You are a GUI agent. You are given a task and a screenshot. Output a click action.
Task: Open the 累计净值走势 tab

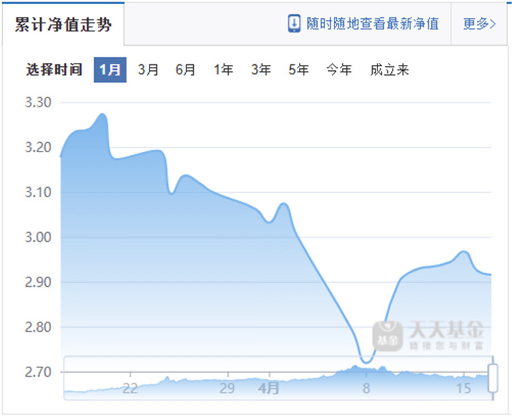click(x=63, y=25)
